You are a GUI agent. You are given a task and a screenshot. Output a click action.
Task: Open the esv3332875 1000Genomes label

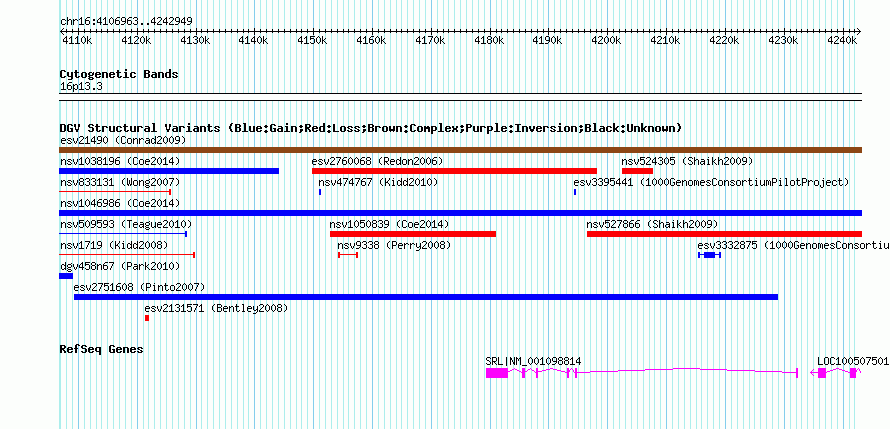(794, 245)
